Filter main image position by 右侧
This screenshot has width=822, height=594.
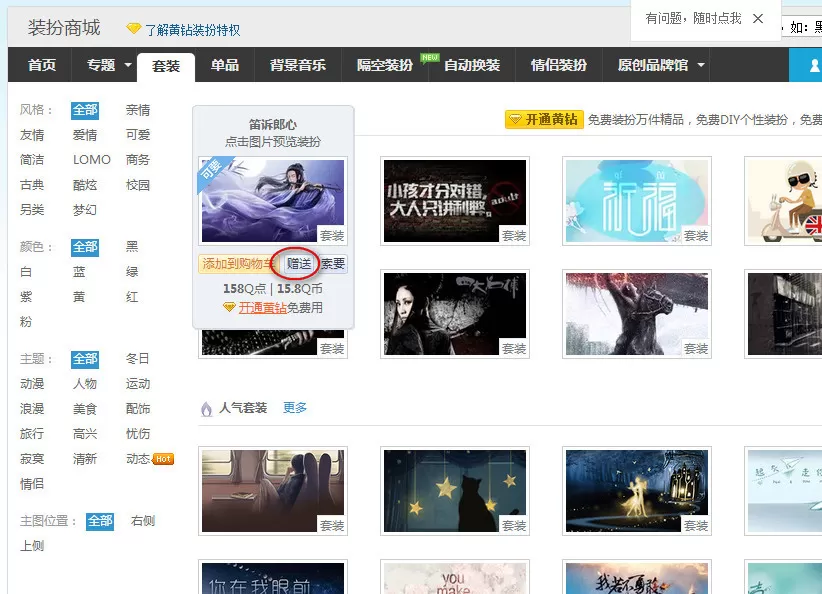click(x=143, y=521)
